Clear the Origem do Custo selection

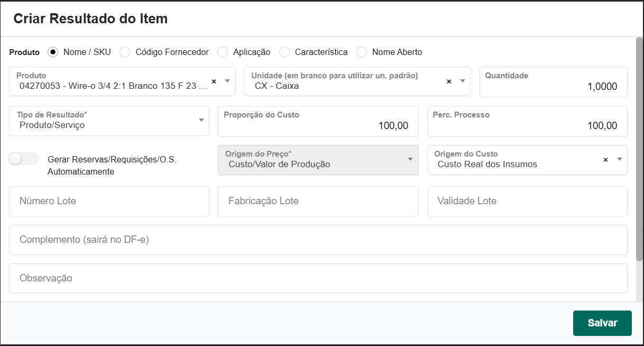(606, 160)
